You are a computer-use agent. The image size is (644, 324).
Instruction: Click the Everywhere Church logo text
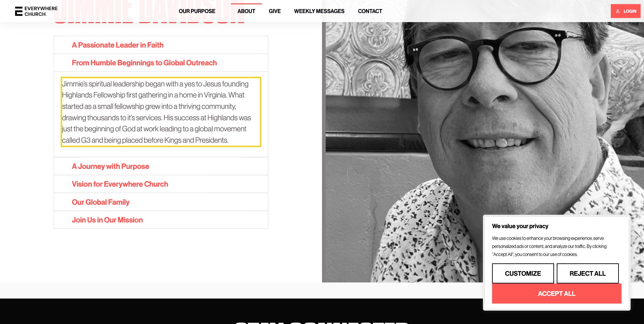click(41, 11)
